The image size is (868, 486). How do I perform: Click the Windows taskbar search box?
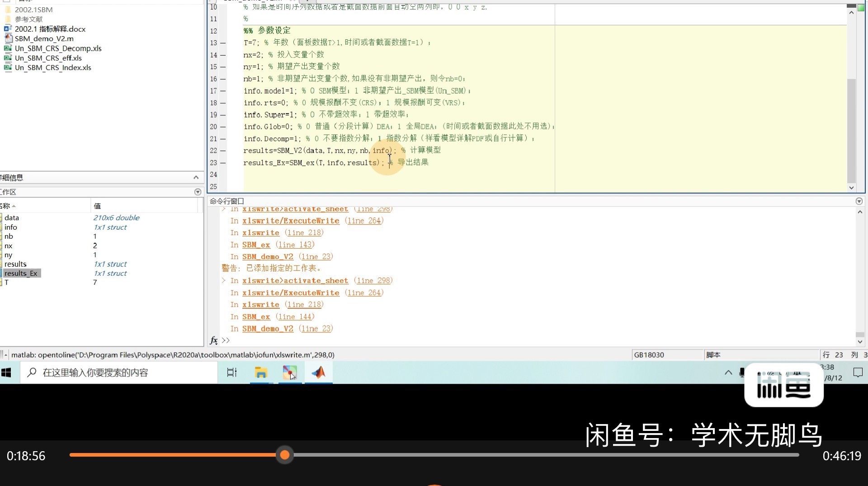[119, 373]
